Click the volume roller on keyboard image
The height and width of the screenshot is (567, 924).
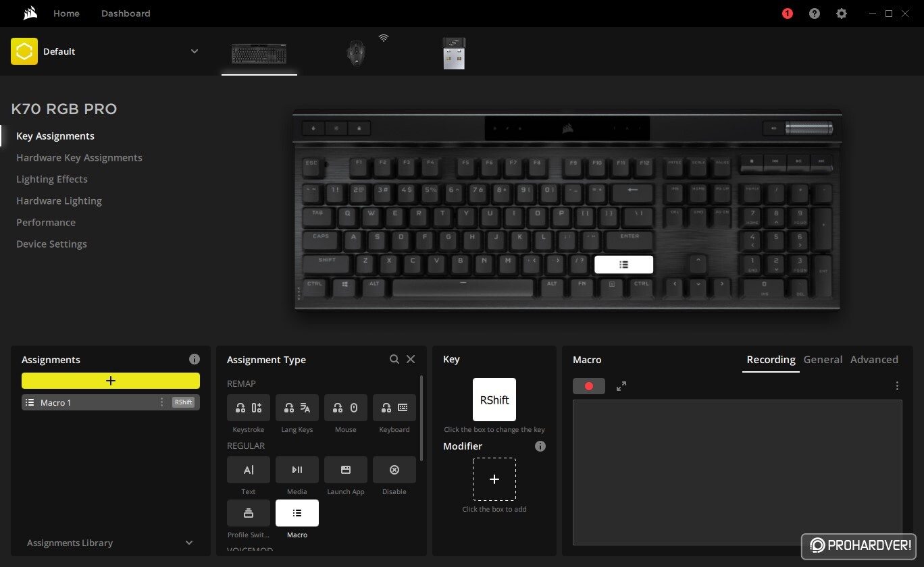(x=808, y=128)
